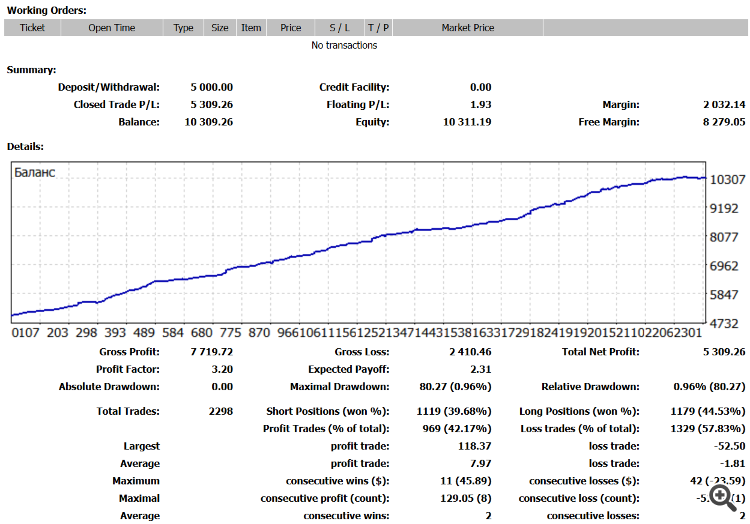Click the Size column header
The height and width of the screenshot is (524, 750).
(x=220, y=28)
